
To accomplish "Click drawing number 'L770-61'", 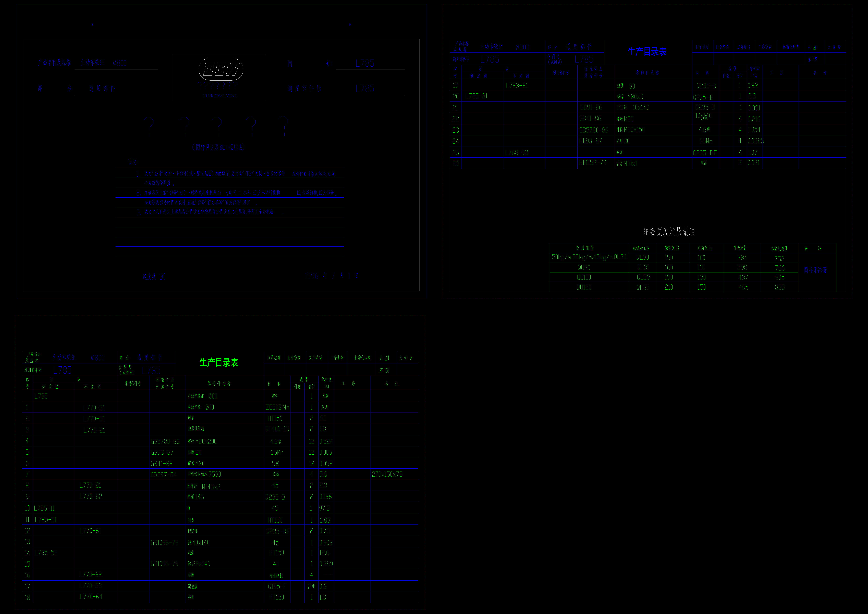I will [90, 531].
